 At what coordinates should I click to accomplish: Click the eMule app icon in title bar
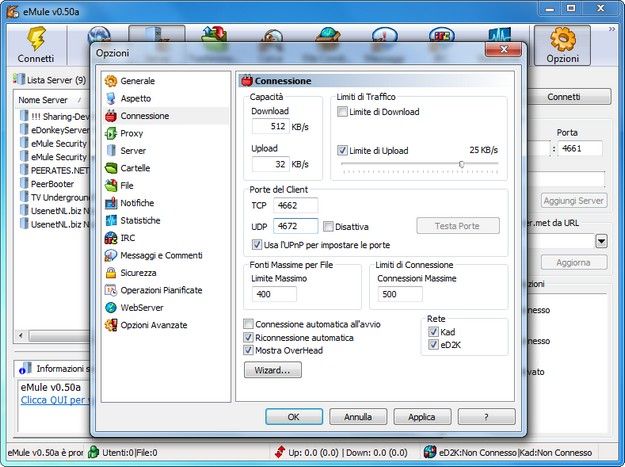pyautogui.click(x=12, y=11)
